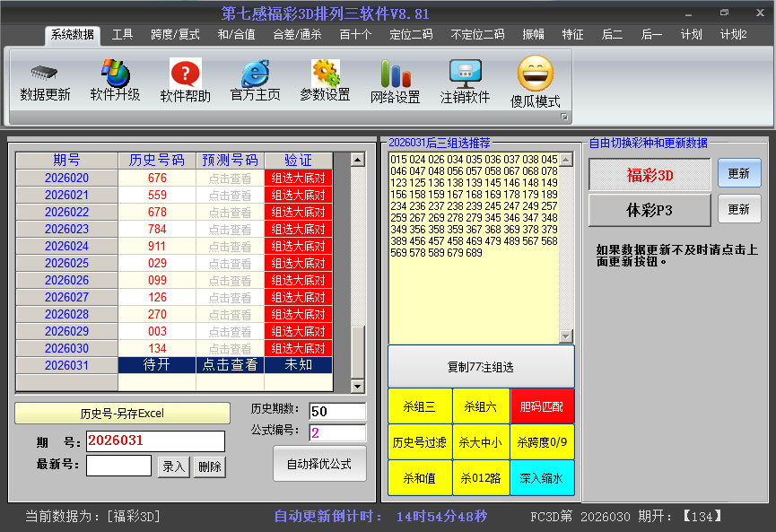Click the 历史号-另存Excel export bar
Image resolution: width=776 pixels, height=532 pixels.
(123, 413)
